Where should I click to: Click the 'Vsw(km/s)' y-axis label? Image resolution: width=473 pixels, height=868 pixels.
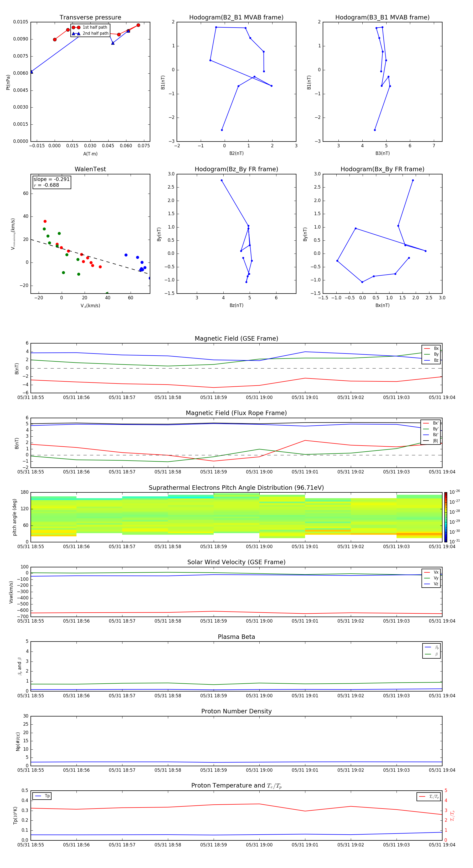tap(11, 592)
